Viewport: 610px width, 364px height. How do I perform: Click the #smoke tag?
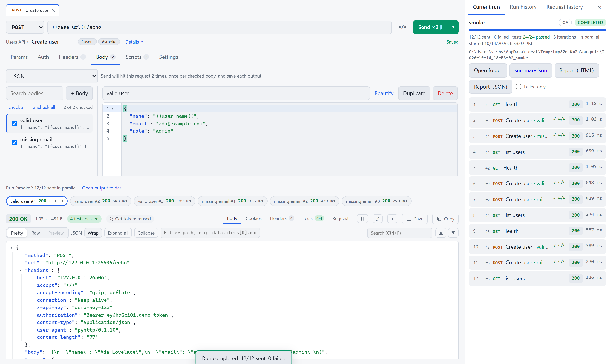point(109,42)
